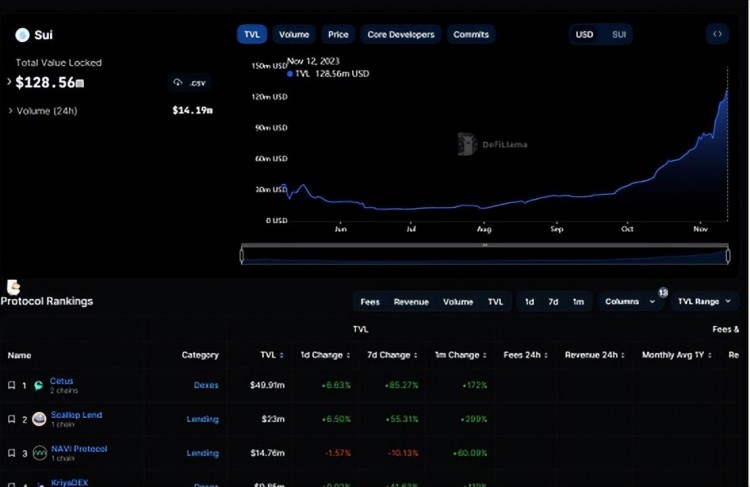Click the +85.27% 7d change cell
The height and width of the screenshot is (487, 750).
401,385
